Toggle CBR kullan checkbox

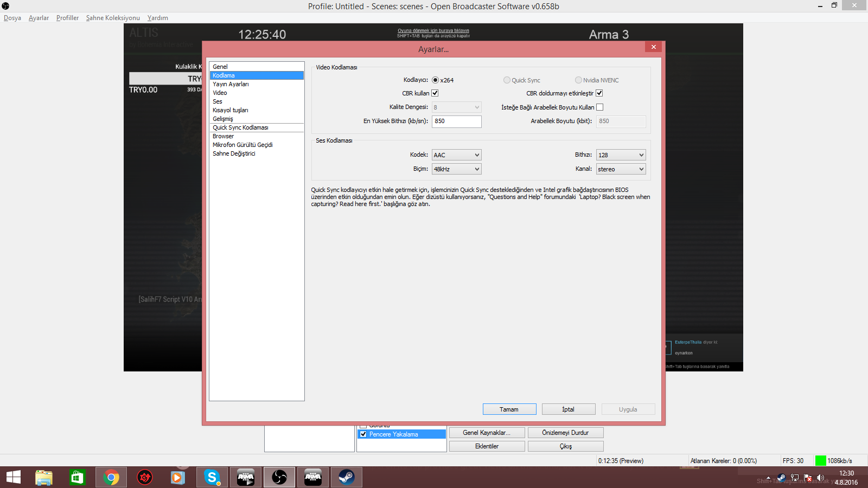tap(435, 93)
